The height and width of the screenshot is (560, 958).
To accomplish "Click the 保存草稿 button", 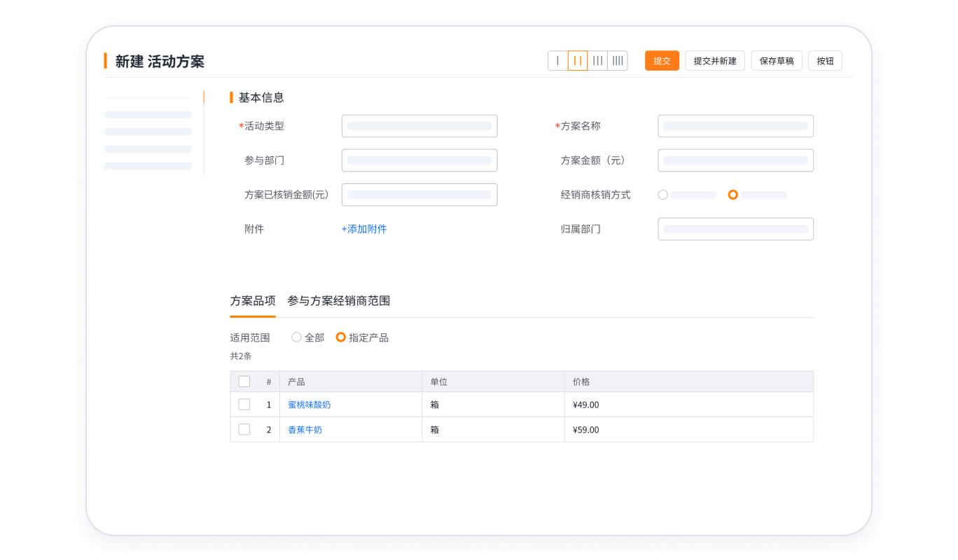I will [776, 60].
